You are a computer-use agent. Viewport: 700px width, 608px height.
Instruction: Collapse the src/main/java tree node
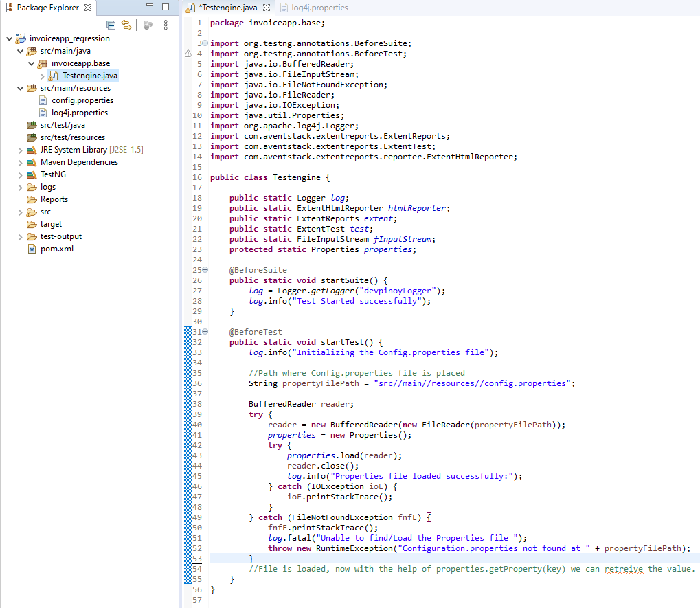click(20, 52)
